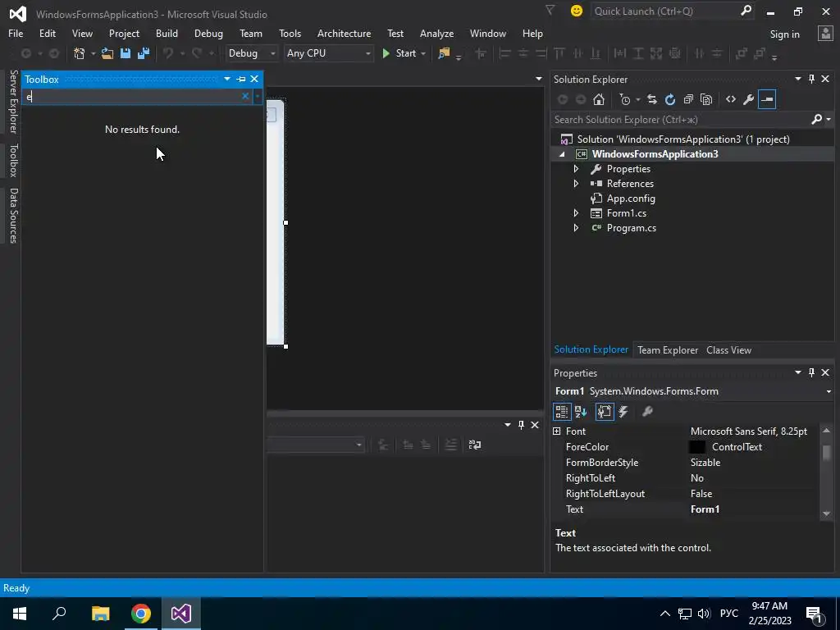840x630 pixels.
Task: Switch to the Class View tab
Action: pos(728,349)
